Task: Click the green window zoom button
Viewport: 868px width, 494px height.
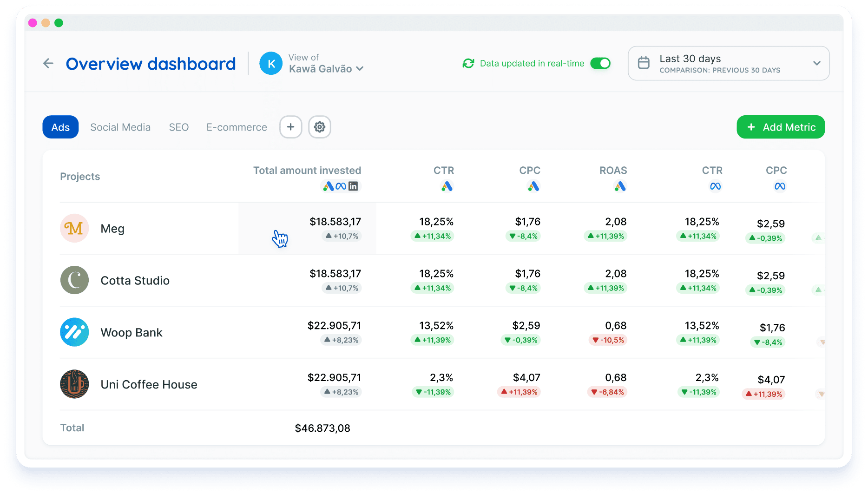Action: coord(59,23)
